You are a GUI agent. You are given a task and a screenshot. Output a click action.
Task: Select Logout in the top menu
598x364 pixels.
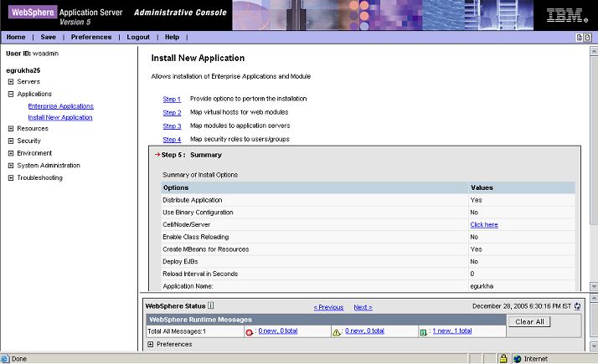point(138,37)
